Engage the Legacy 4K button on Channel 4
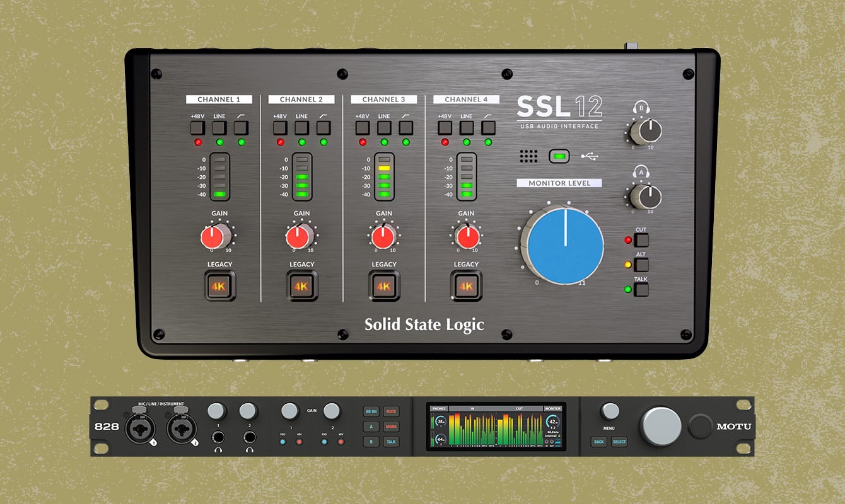 (467, 285)
